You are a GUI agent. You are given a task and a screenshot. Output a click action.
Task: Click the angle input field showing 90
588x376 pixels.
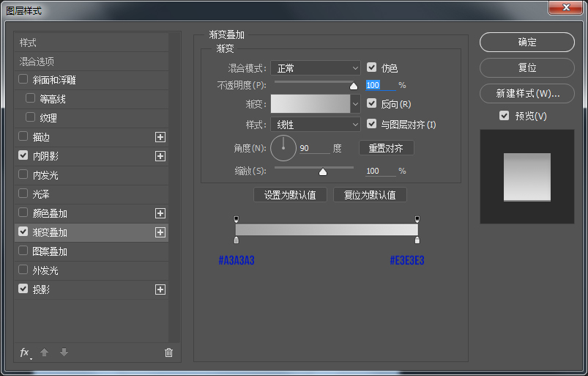314,148
